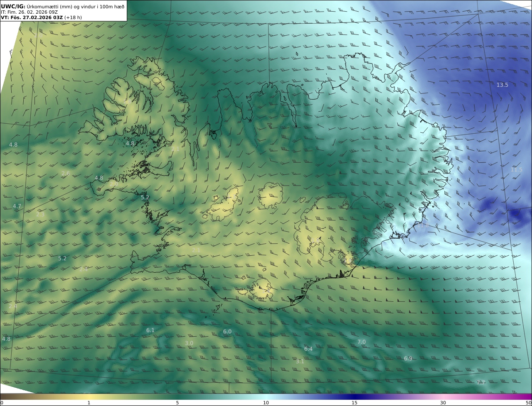Image resolution: width=532 pixels, height=406 pixels.
Task: Select the 2.3 value label
Action: (x=40, y=214)
